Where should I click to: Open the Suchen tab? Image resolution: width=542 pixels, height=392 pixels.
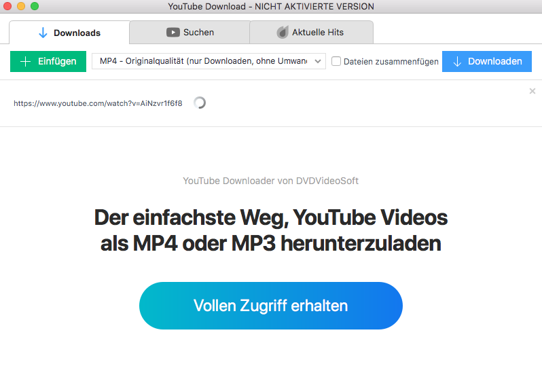tap(189, 32)
